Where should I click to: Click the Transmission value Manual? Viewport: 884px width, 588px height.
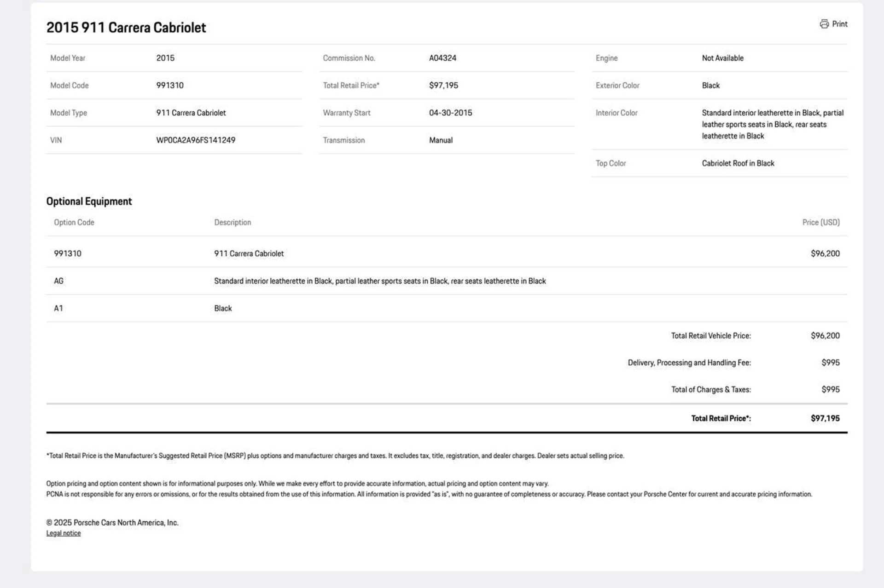(x=441, y=140)
